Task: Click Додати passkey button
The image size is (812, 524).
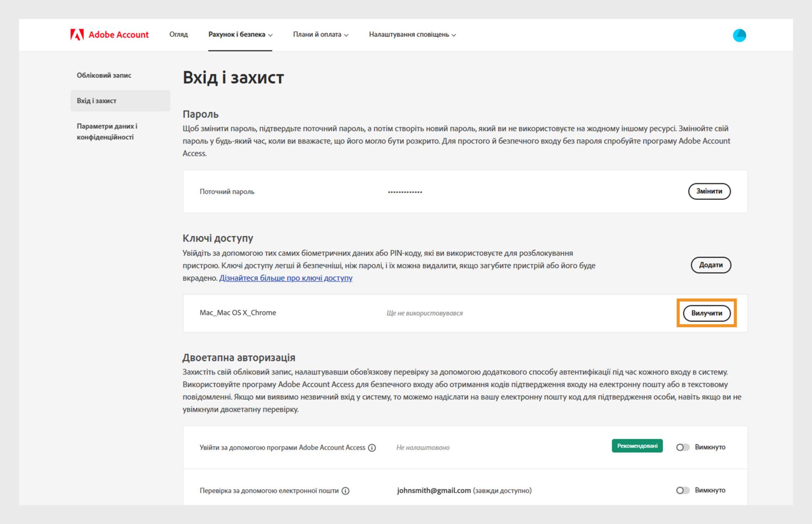Action: click(710, 265)
